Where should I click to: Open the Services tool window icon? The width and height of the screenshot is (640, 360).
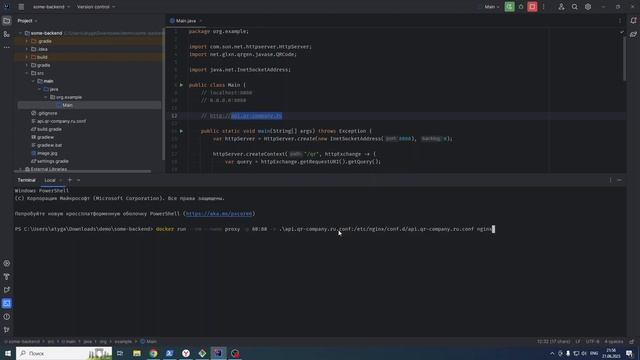tap(7, 264)
